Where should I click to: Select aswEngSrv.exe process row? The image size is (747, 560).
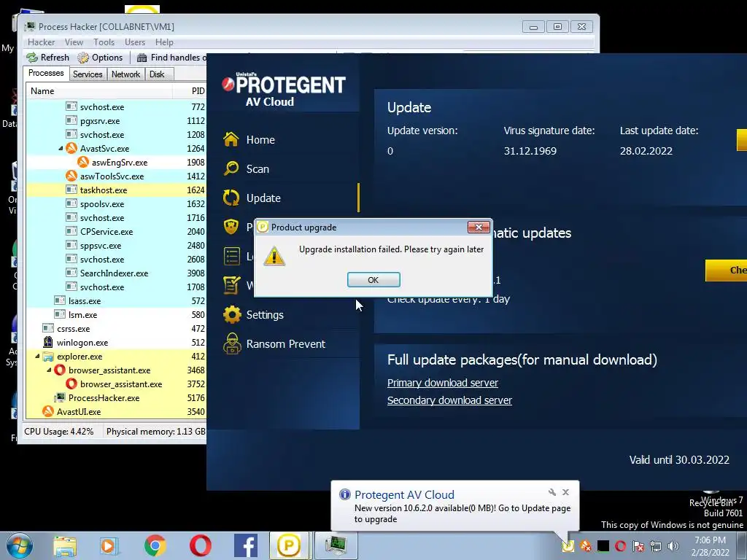[x=116, y=163]
